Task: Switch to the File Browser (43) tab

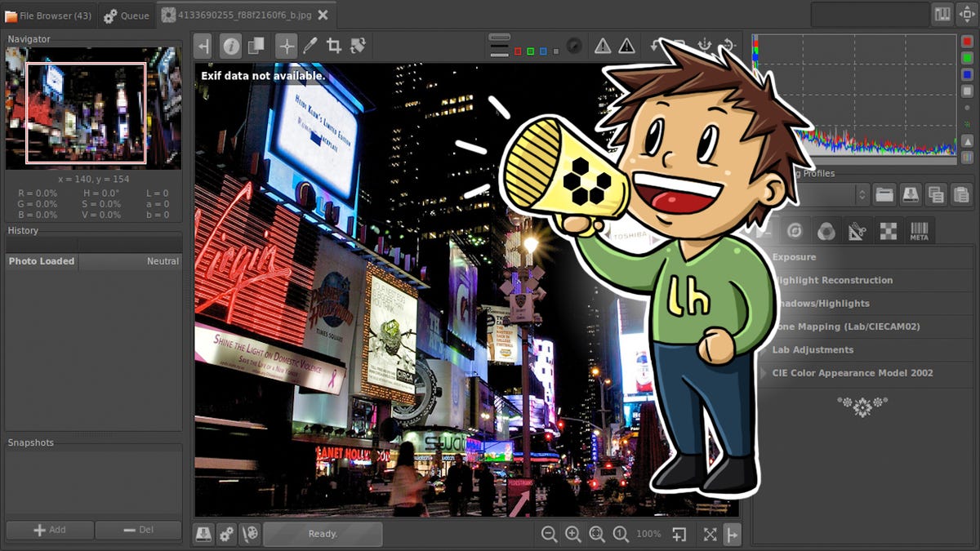Action: (48, 15)
